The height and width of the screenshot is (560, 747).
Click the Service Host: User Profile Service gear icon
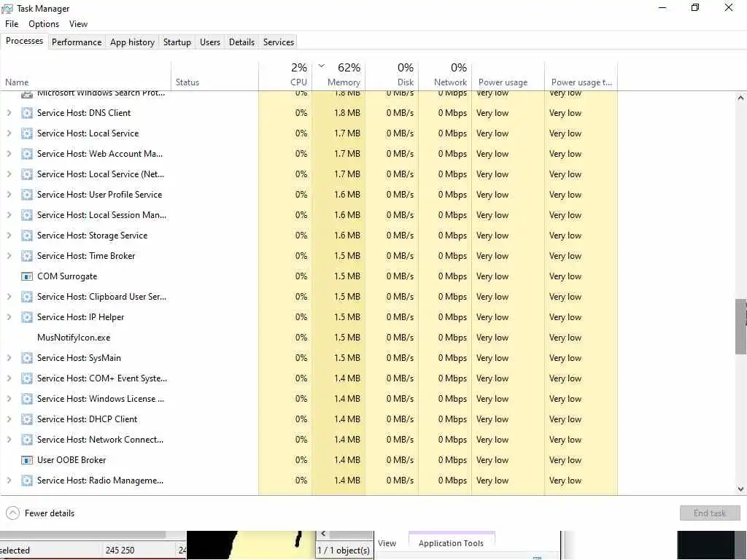point(27,194)
